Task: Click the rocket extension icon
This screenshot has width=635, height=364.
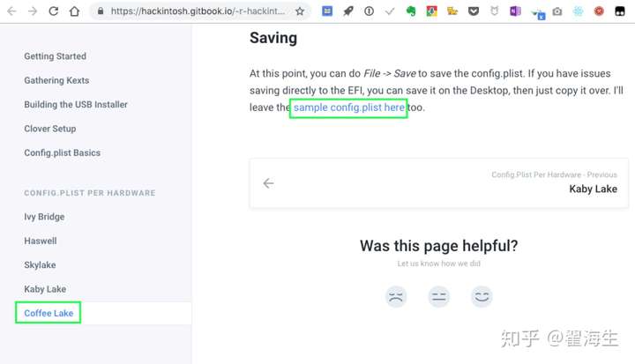Action: pos(347,11)
